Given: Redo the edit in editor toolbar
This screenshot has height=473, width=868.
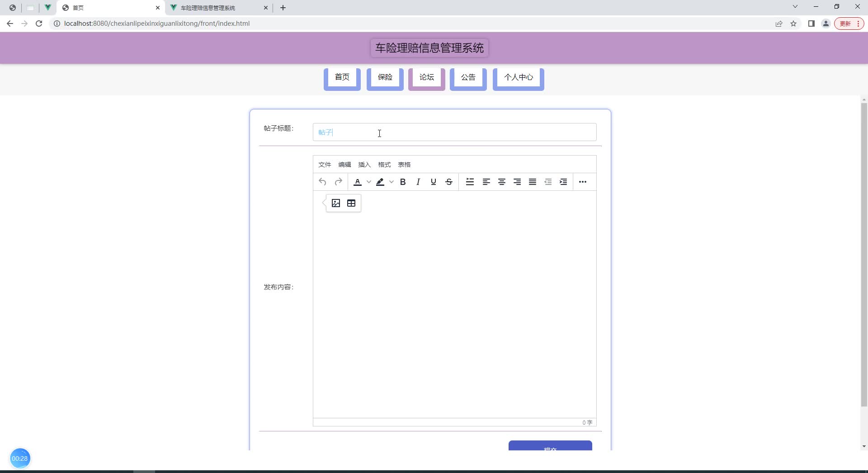Looking at the screenshot, I should click(338, 182).
